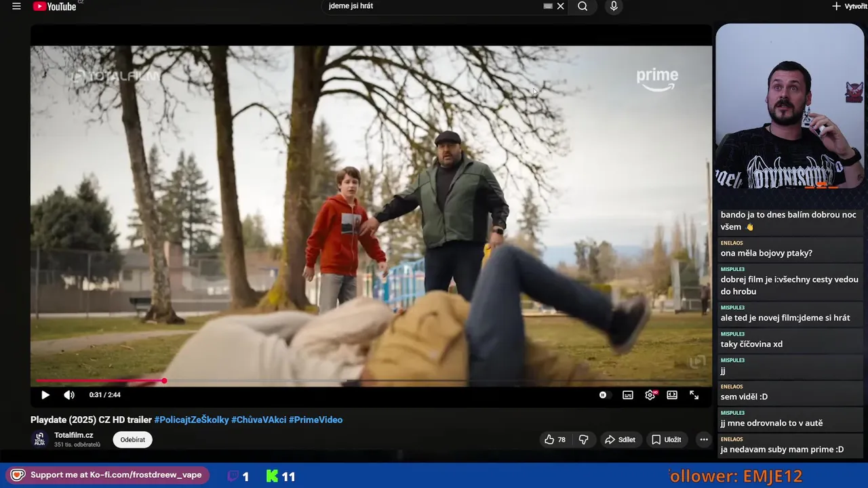Click the 0:31 / 2:44 time display
868x488 pixels.
click(105, 394)
